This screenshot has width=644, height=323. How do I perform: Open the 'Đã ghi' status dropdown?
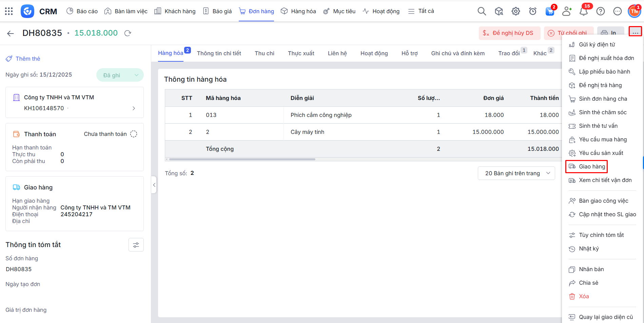[120, 75]
